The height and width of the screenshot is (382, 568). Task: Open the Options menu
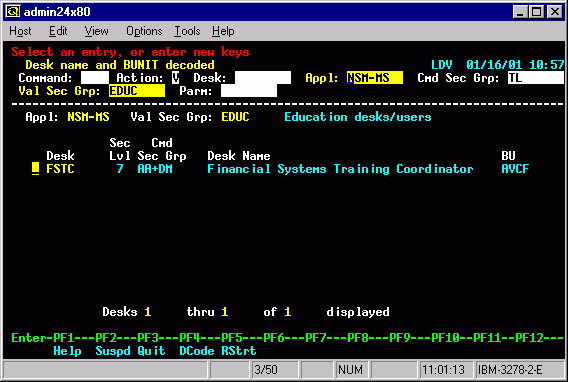click(144, 31)
